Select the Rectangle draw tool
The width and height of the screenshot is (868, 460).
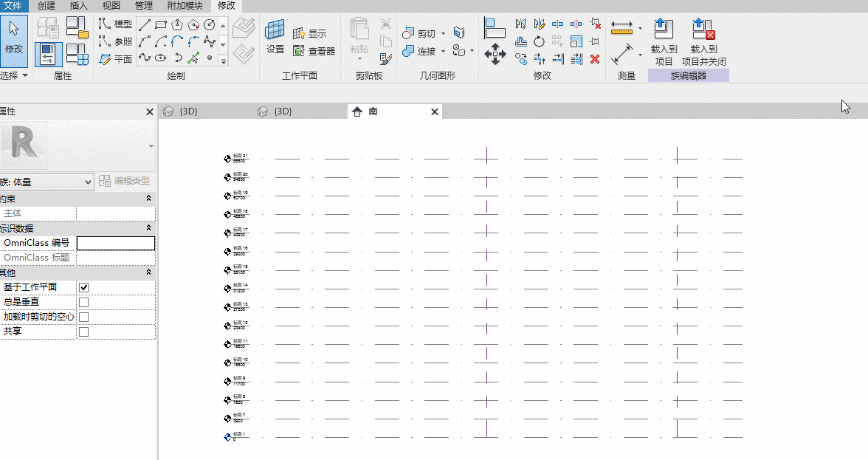pos(161,25)
